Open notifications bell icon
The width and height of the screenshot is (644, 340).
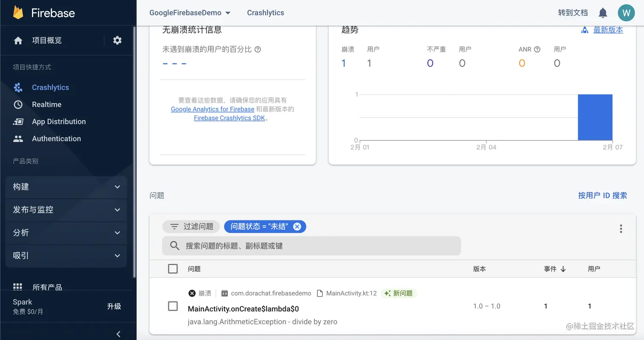603,13
